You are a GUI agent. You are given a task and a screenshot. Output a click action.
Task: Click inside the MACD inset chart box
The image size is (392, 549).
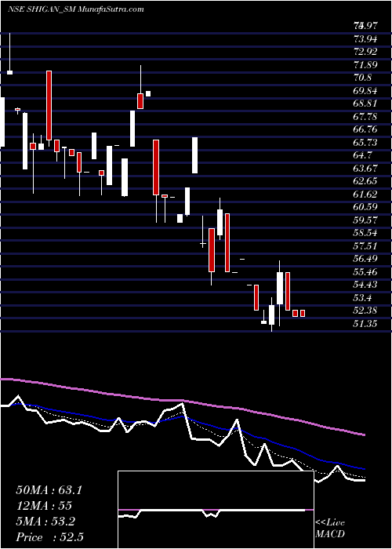216,510
